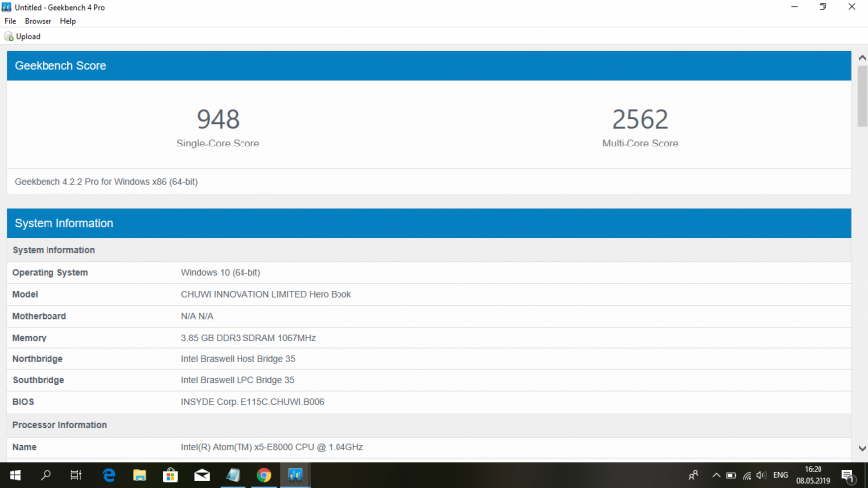The height and width of the screenshot is (488, 868).
Task: Launch Microsoft Edge from taskbar
Action: [109, 475]
